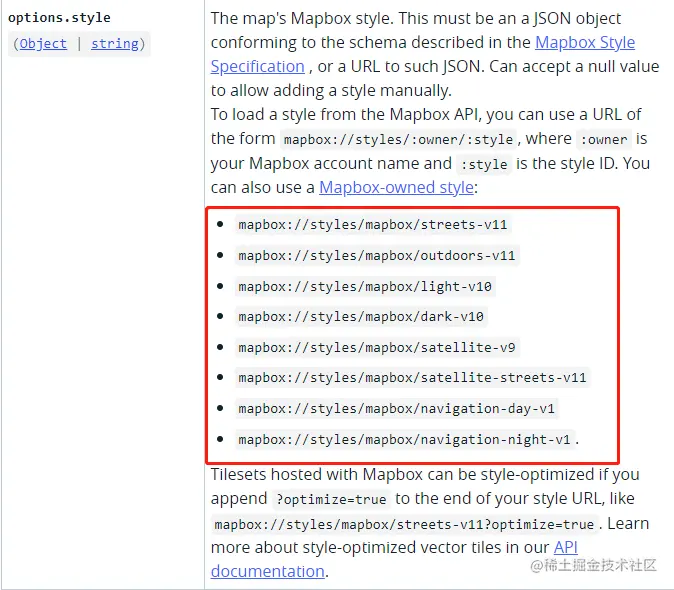Click the options.style parameter name
674x590 pixels.
click(59, 18)
